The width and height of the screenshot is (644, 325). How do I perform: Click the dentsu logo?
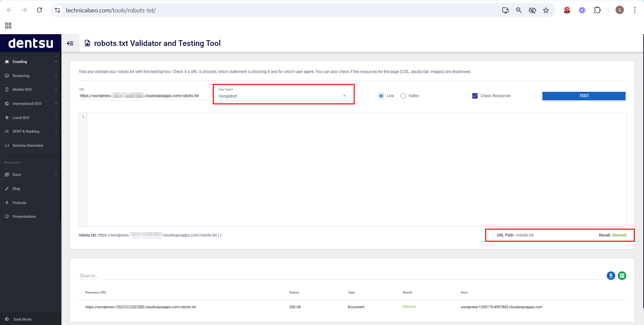click(31, 43)
